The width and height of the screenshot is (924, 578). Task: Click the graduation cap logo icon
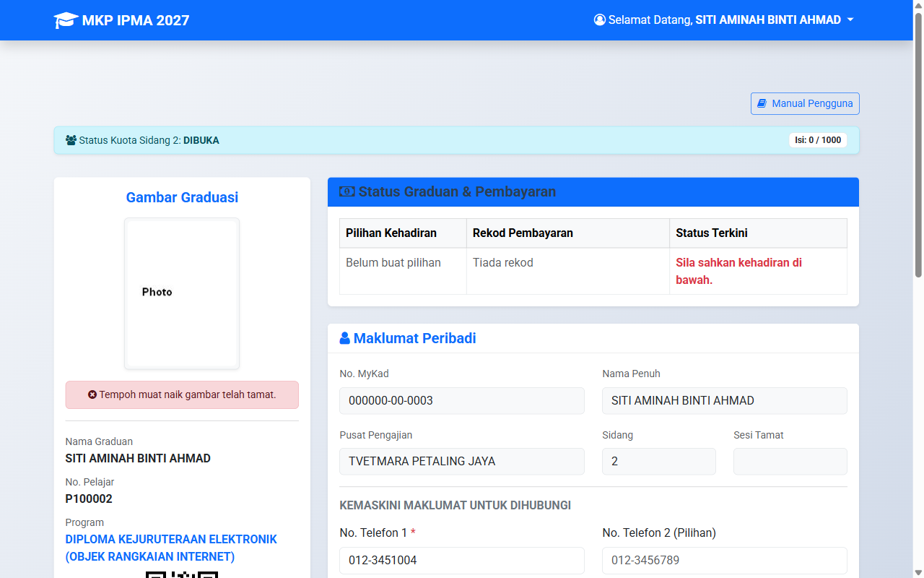tap(66, 20)
